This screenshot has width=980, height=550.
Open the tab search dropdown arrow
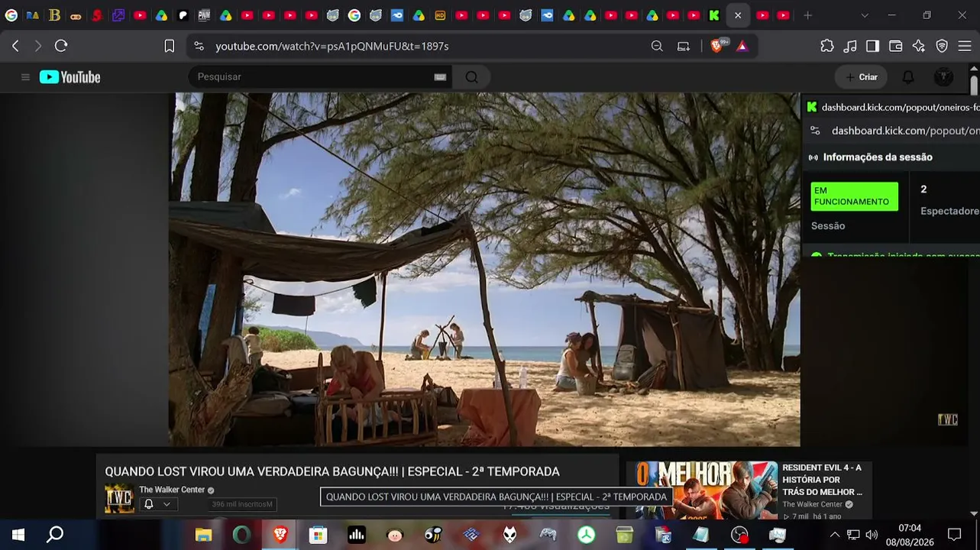click(865, 15)
